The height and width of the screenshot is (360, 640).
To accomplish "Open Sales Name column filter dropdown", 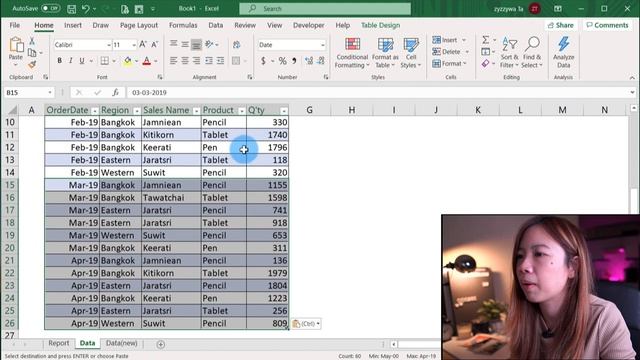I will [196, 111].
